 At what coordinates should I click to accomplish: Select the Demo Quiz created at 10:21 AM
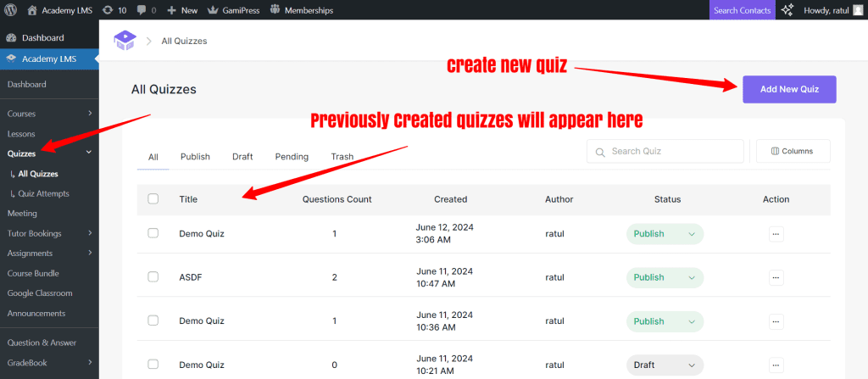(x=153, y=364)
